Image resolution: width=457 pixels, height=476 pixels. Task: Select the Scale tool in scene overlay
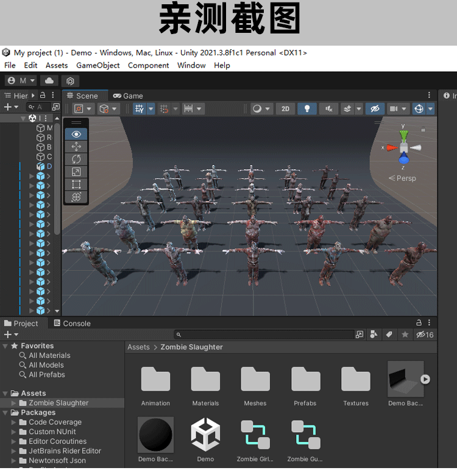[76, 172]
